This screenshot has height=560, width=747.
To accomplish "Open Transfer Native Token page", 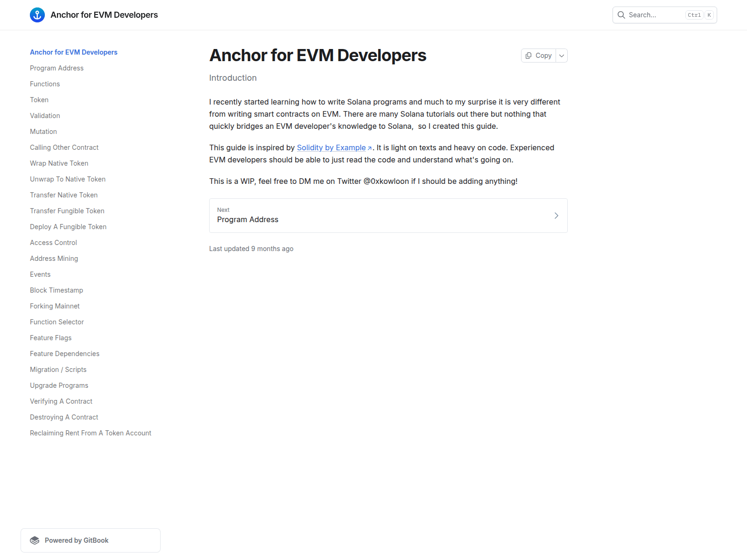I will click(x=64, y=195).
